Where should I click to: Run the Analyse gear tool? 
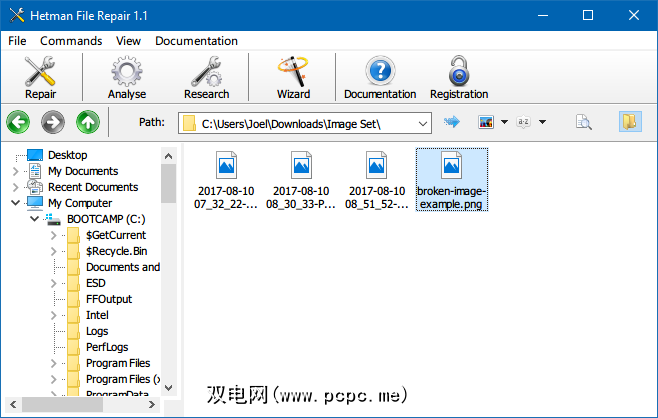127,78
